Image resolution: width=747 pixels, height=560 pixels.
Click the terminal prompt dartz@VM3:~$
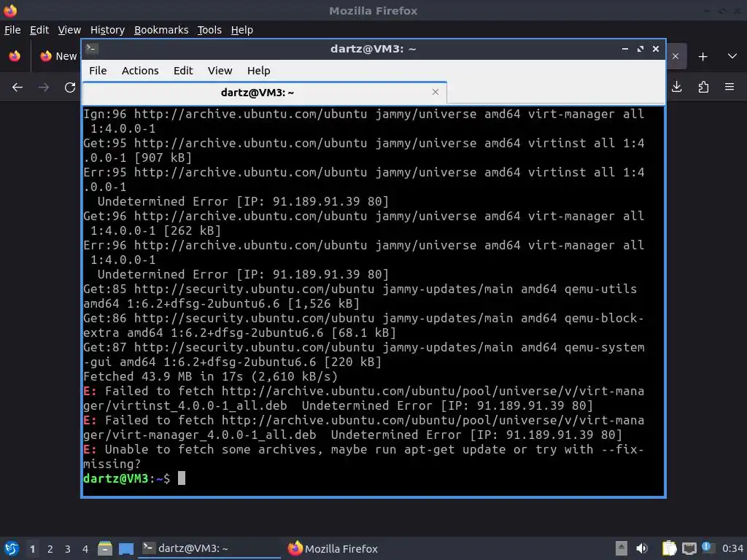126,478
